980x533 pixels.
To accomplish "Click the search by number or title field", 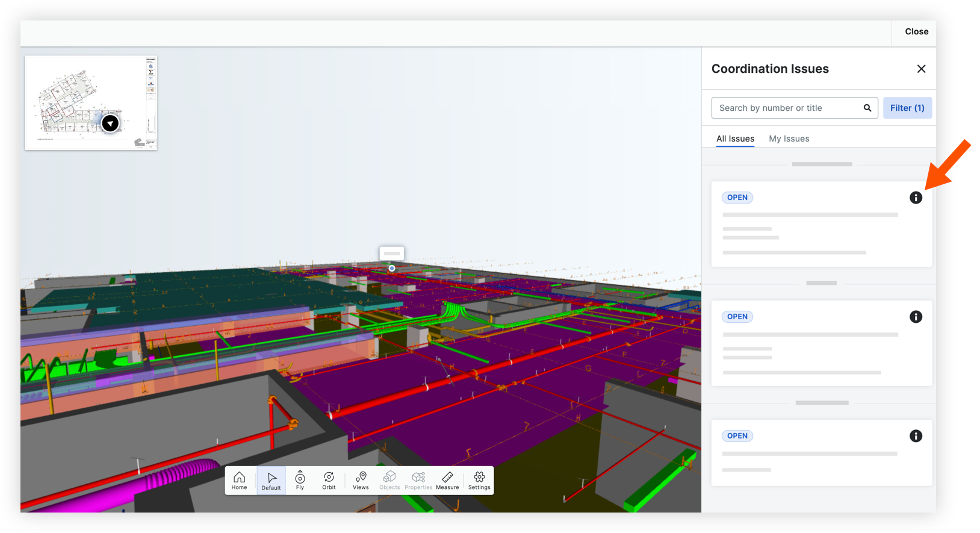I will (x=795, y=108).
